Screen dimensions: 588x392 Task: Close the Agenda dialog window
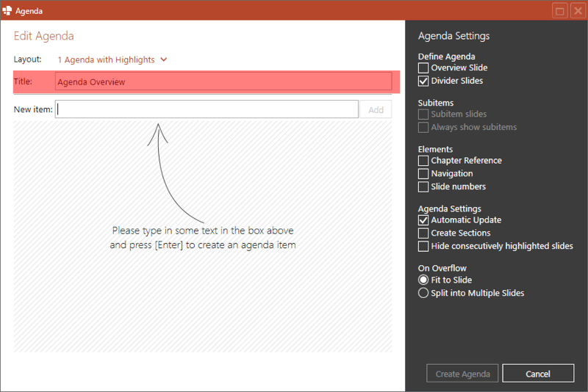[577, 11]
